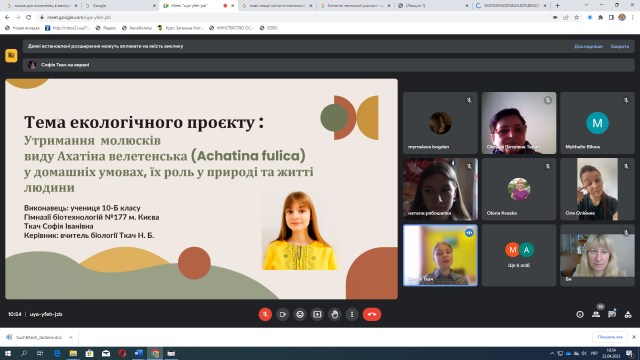Expand the downloaded file options arrow
640x360 pixels.
tap(71, 337)
